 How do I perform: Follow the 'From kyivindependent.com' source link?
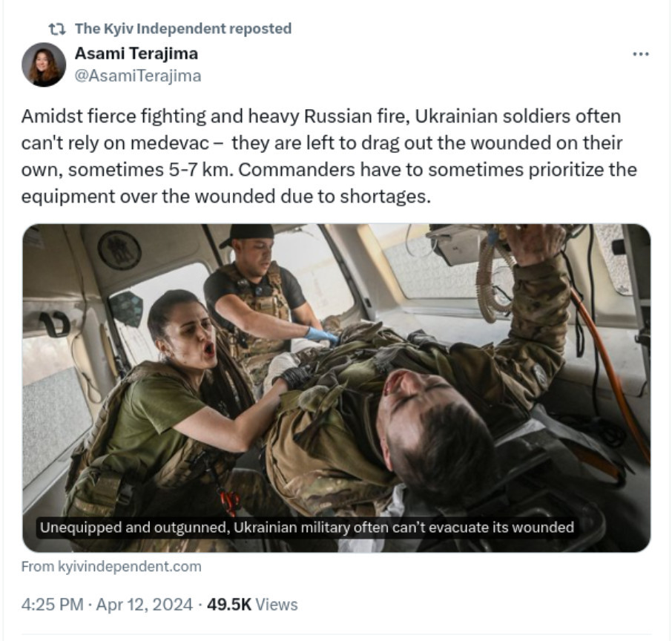(111, 566)
